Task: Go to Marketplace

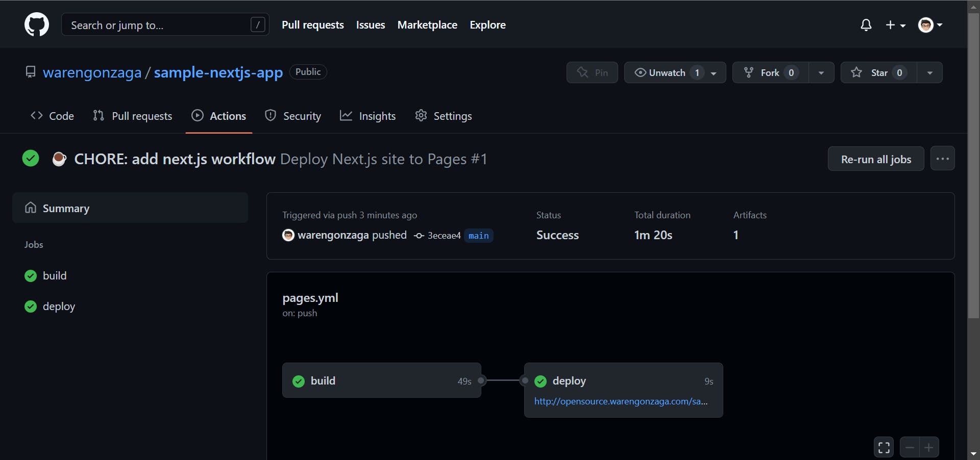Action: click(x=427, y=24)
